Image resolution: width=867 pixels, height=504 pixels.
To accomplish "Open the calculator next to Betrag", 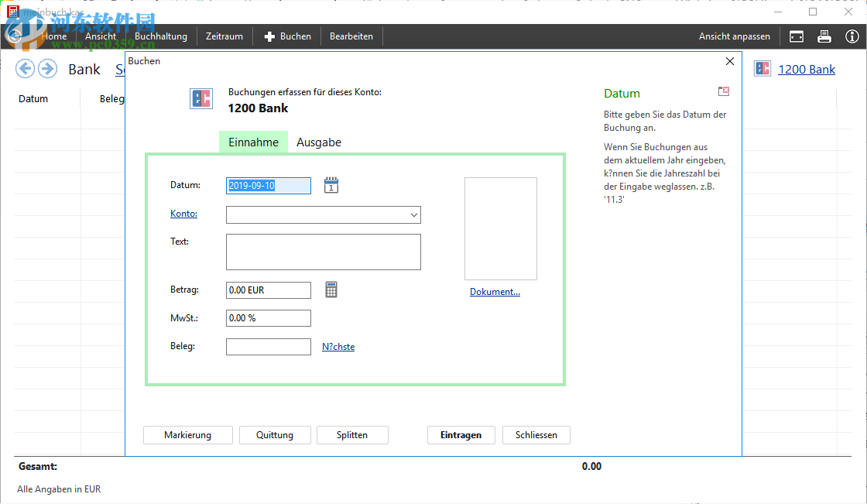I will point(331,290).
